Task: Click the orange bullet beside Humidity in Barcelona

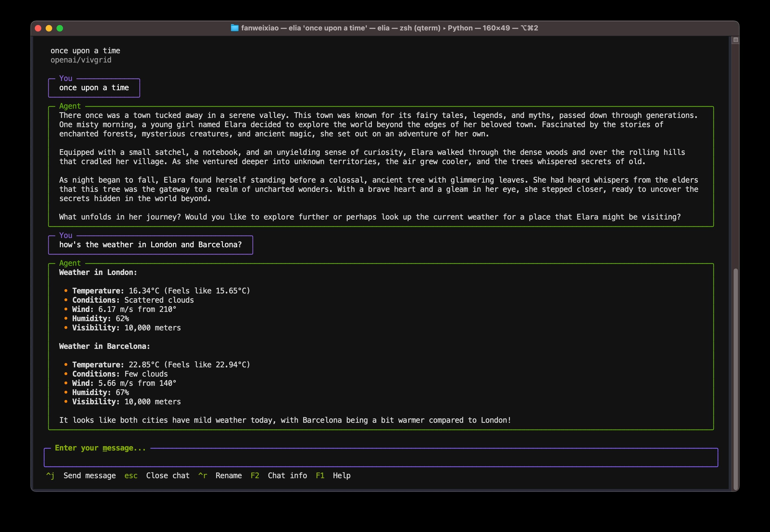Action: [66, 393]
